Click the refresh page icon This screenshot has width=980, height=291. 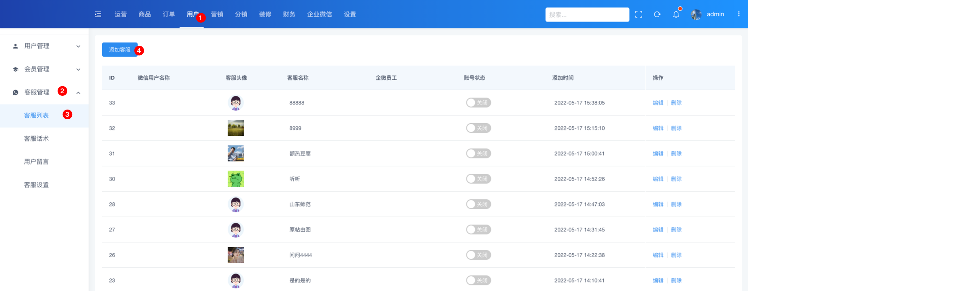point(657,14)
